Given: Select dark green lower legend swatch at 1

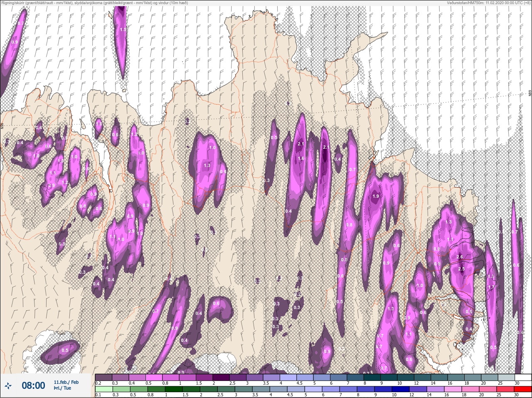Looking at the screenshot, I should (x=174, y=389).
